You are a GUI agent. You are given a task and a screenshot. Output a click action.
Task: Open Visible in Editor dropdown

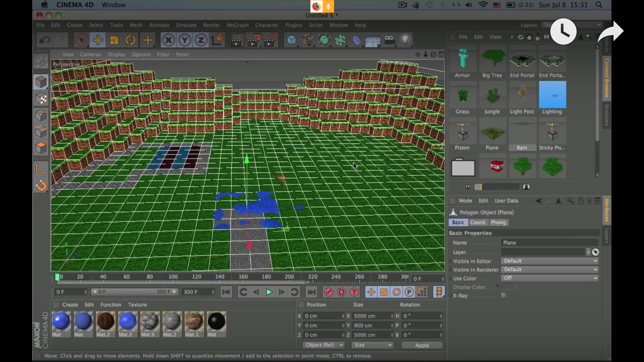point(550,261)
